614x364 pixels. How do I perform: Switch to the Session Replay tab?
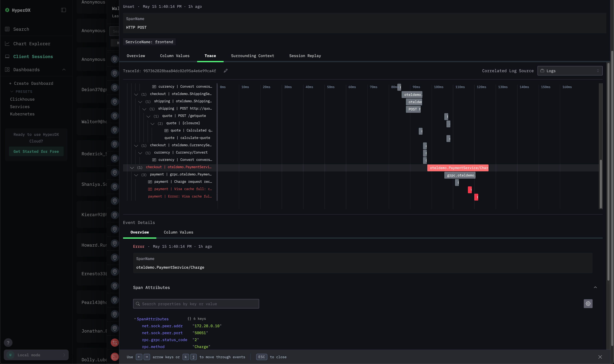pyautogui.click(x=305, y=56)
